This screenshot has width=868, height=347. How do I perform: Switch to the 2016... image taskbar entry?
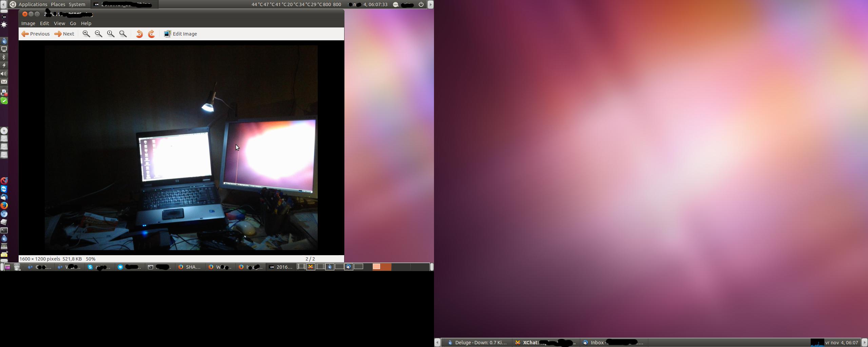point(281,267)
